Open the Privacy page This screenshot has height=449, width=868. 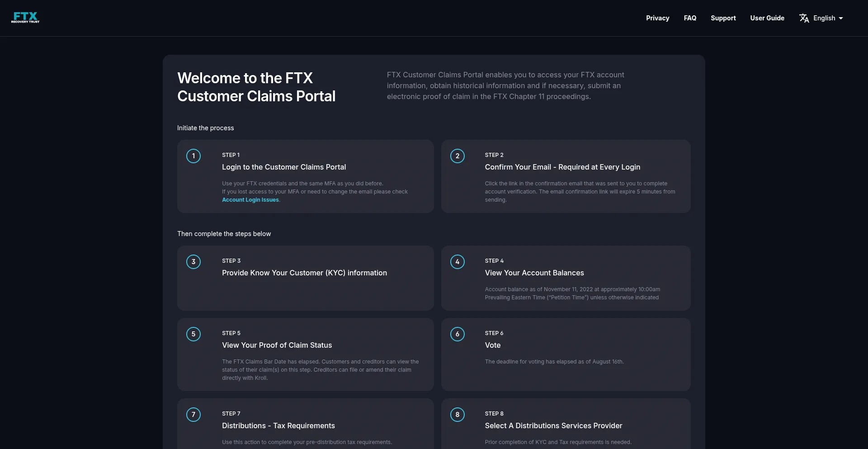(x=657, y=18)
